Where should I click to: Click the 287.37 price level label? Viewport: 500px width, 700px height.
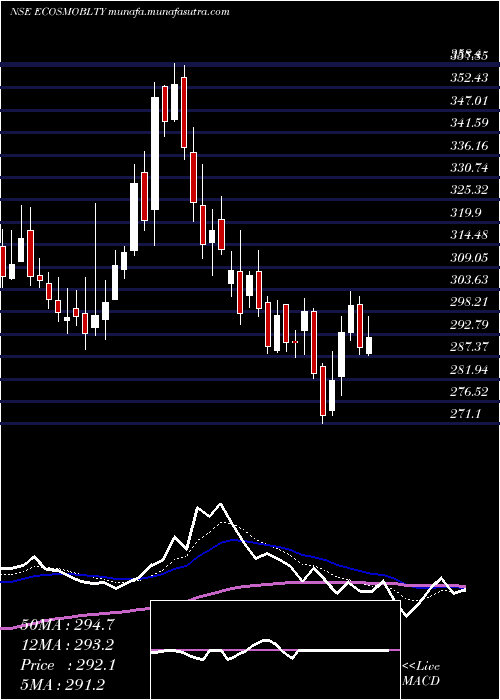(x=468, y=347)
